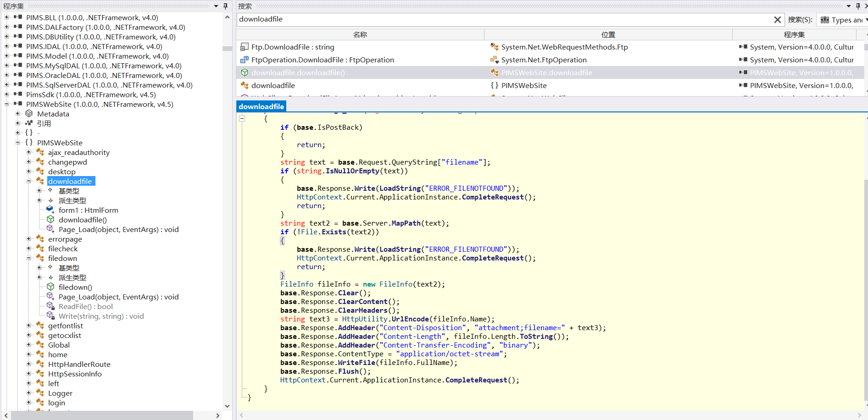This screenshot has height=420, width=868.
Task: Open the assemblies panel options dropdown arrow
Action: (216, 6)
